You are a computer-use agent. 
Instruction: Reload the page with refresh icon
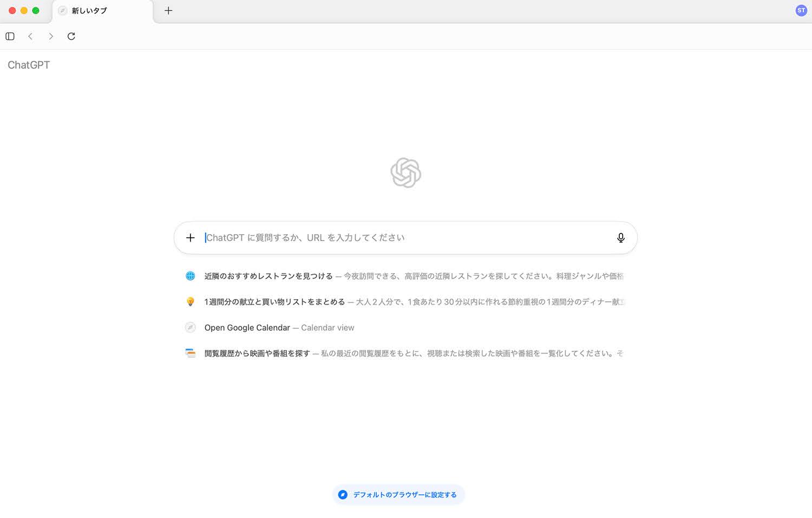pyautogui.click(x=71, y=36)
